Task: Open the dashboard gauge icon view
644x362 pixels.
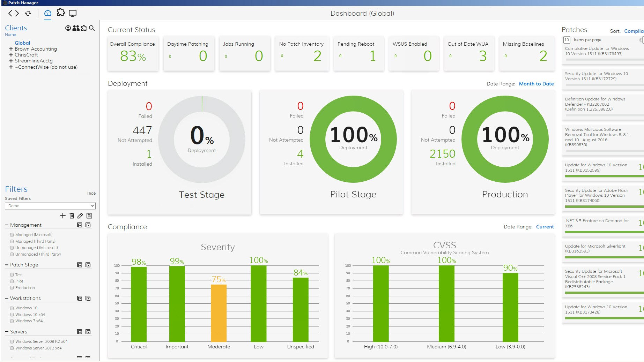Action: [48, 13]
